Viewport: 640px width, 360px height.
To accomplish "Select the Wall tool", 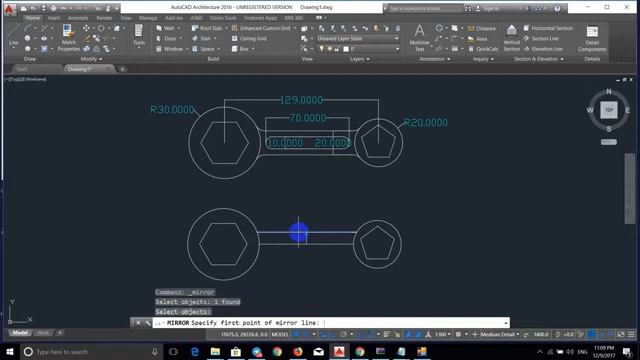I will [x=166, y=28].
